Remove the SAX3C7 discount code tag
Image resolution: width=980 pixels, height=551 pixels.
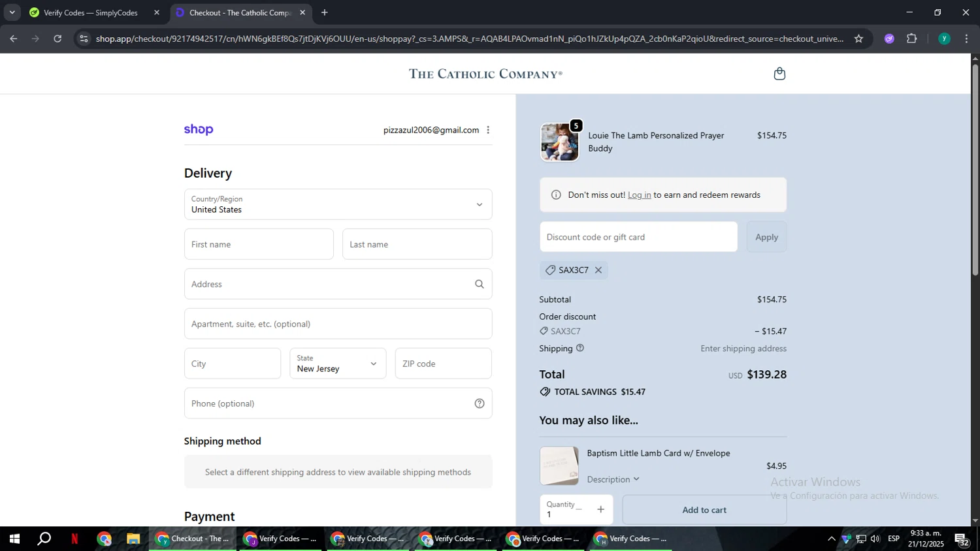[x=598, y=270]
